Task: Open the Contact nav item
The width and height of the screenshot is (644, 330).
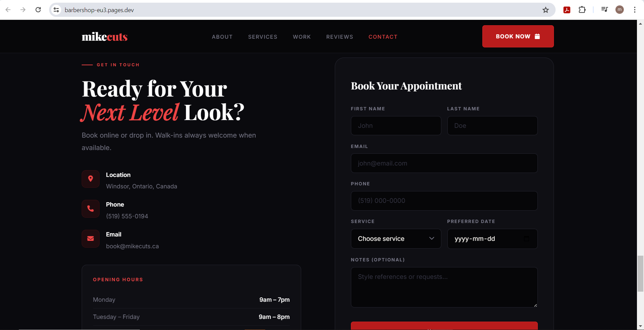Action: coord(383,37)
